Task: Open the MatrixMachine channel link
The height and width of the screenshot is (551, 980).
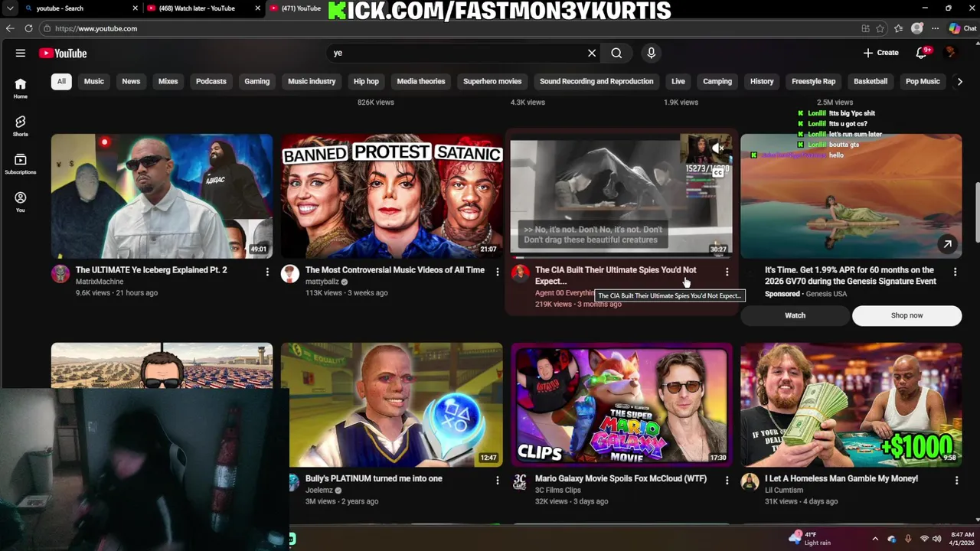Action: point(100,282)
